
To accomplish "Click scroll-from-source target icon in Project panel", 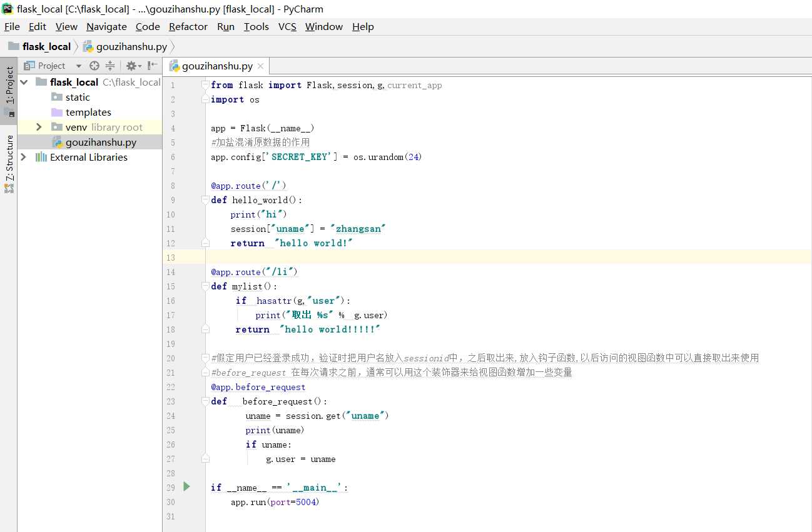I will coord(94,66).
